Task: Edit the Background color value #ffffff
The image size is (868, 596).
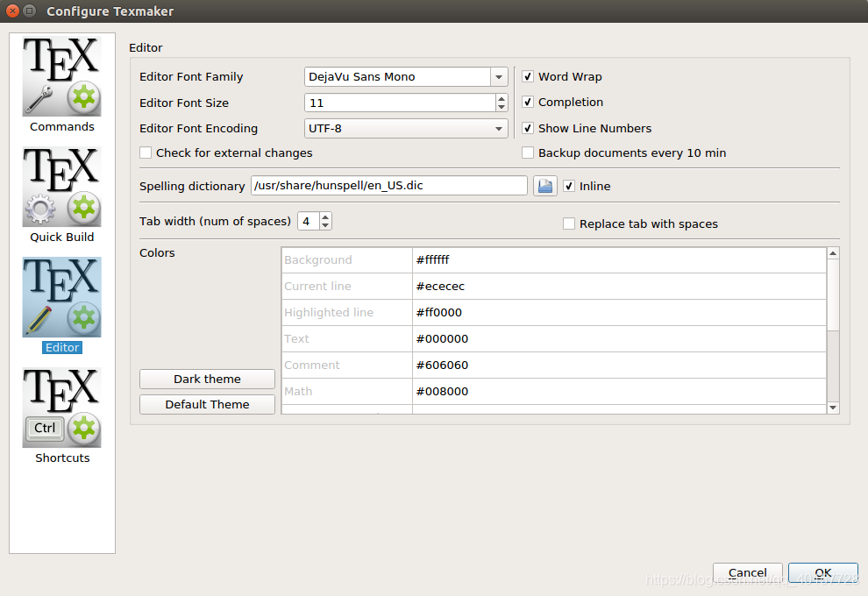Action: point(619,260)
